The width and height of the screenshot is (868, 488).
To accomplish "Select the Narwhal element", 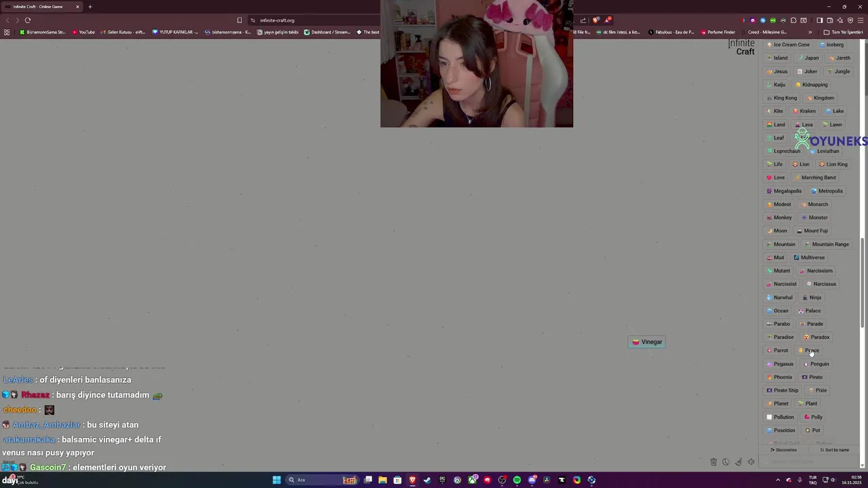I will (x=779, y=298).
